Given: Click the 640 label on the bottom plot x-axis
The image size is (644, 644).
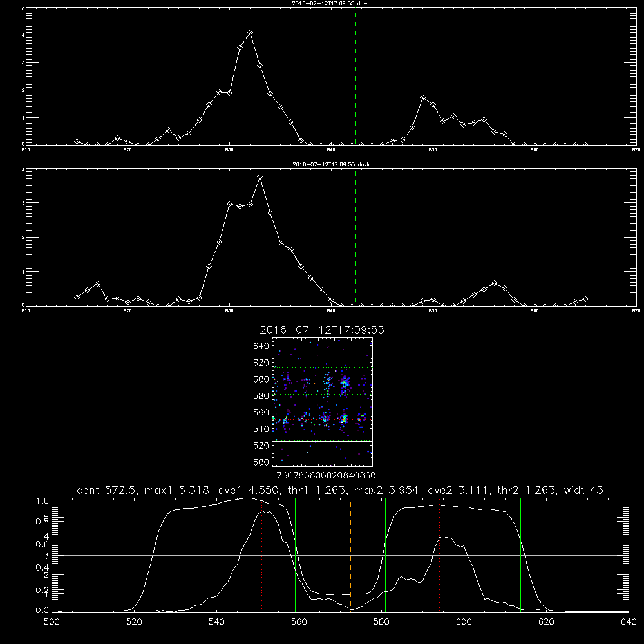Looking at the screenshot, I should point(629,622).
